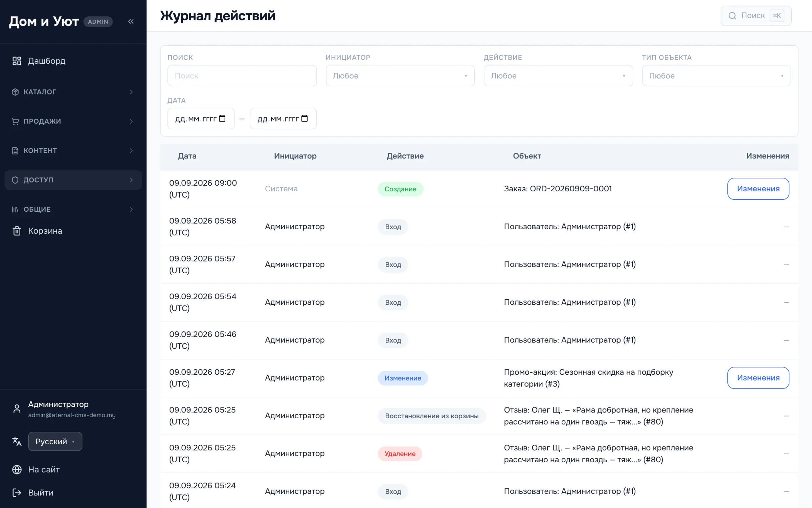The height and width of the screenshot is (508, 812).
Task: Collapse the sidebar with the double-chevron icon
Action: click(131, 22)
